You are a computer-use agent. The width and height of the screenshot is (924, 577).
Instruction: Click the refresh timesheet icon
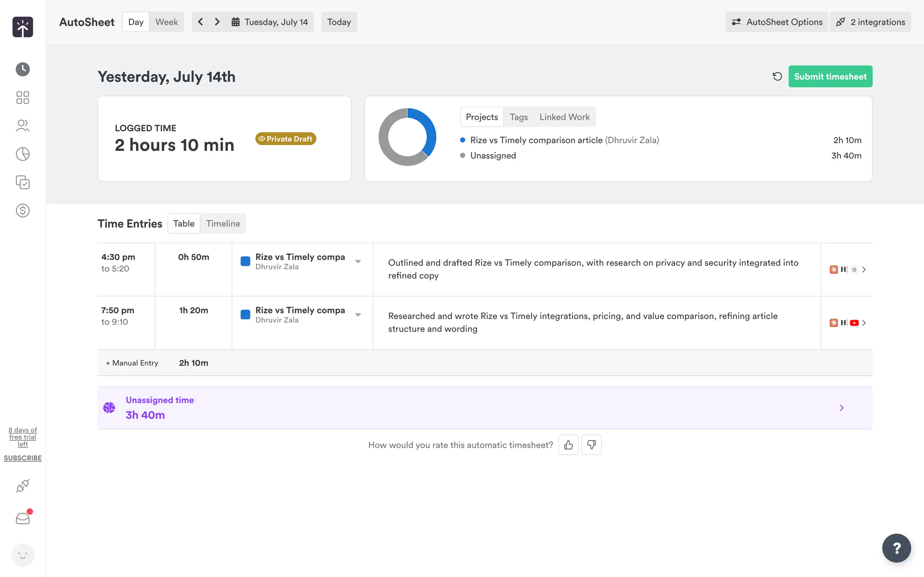pos(777,76)
